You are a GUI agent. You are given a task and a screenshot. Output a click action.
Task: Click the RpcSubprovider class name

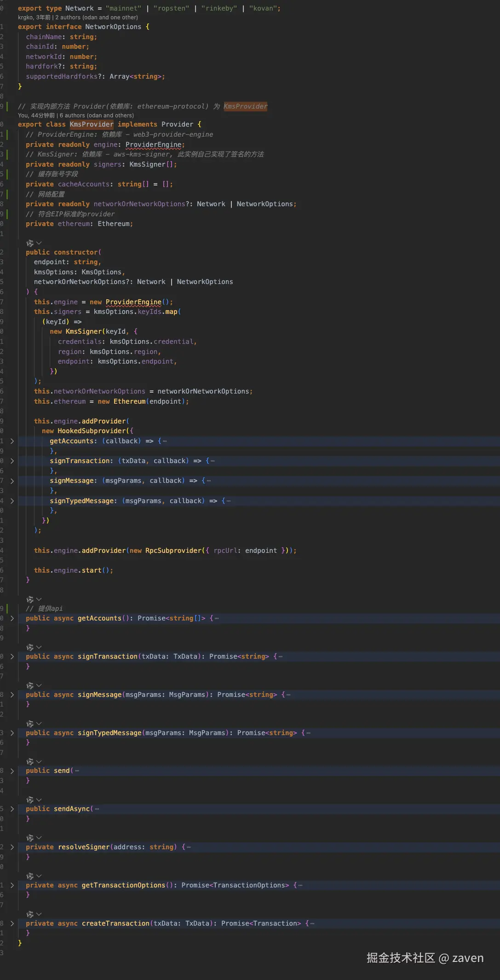[173, 551]
